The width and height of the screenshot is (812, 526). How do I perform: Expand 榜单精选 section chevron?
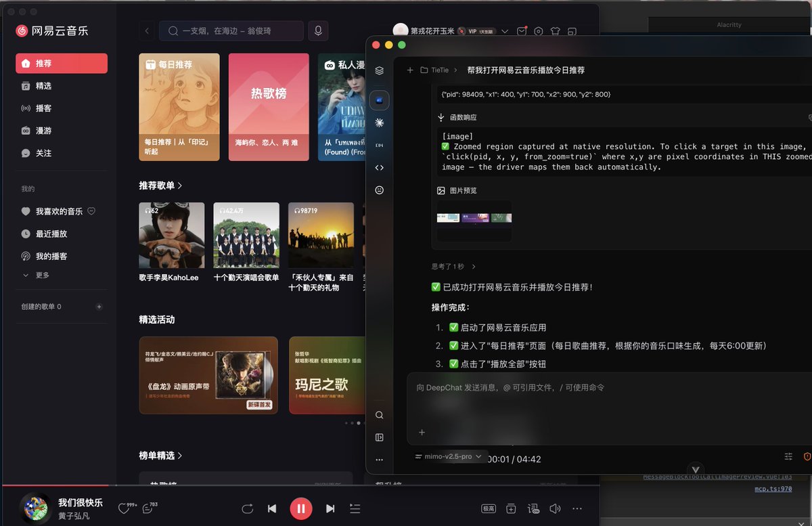pos(180,456)
